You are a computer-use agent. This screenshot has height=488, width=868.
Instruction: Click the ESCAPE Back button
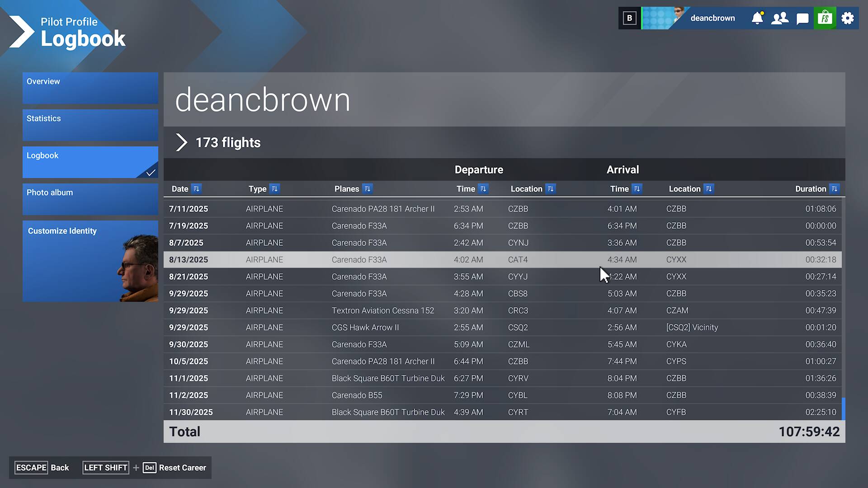pos(42,468)
